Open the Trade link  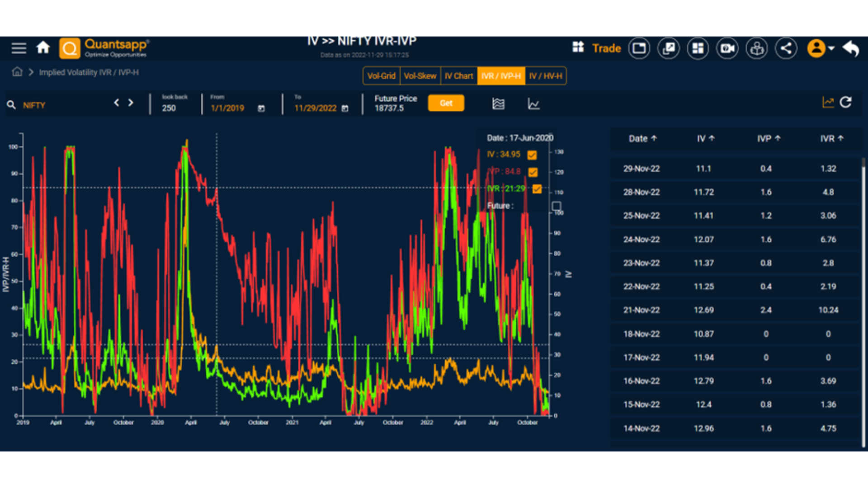point(606,48)
